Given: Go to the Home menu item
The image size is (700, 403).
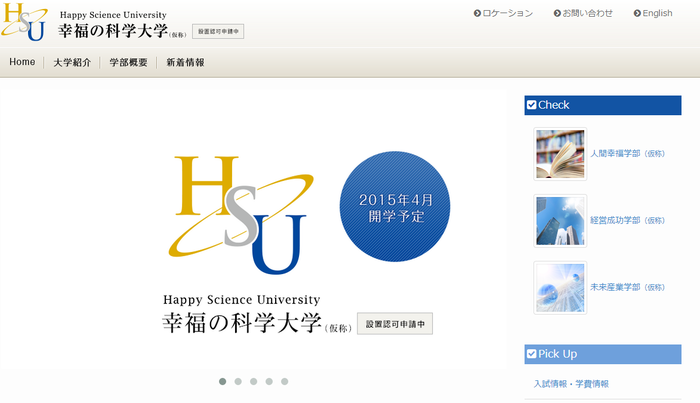Looking at the screenshot, I should [22, 62].
